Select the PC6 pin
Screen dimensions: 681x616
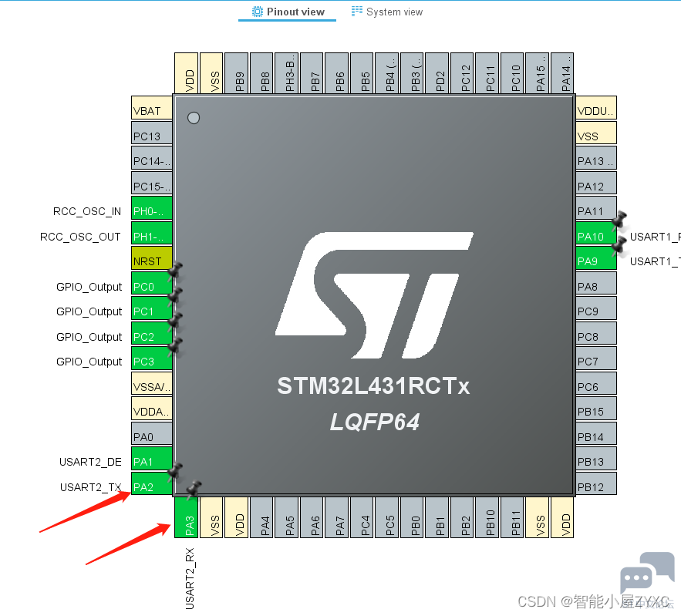[x=596, y=383]
